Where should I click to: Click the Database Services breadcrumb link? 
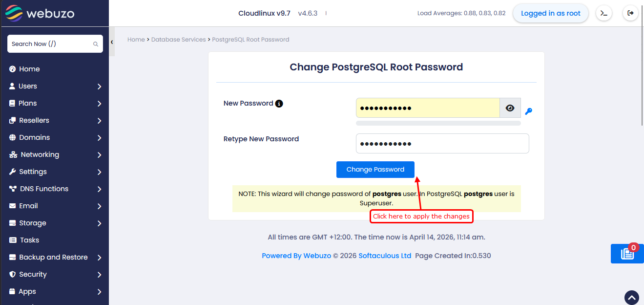coord(178,40)
